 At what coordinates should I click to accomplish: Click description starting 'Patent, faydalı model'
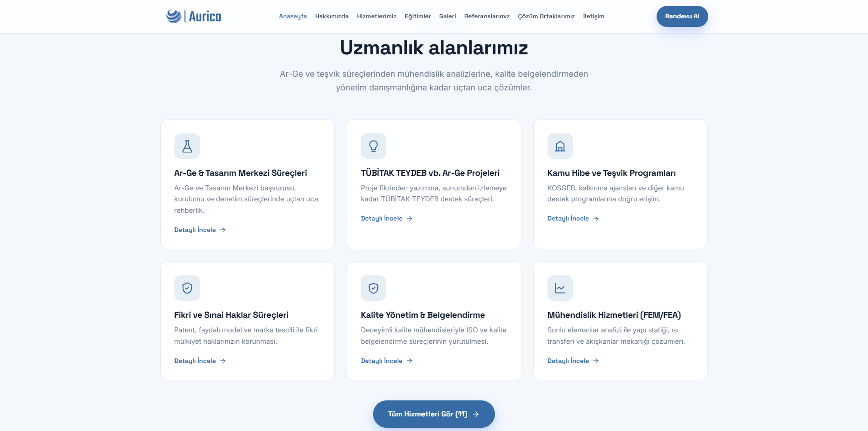246,336
